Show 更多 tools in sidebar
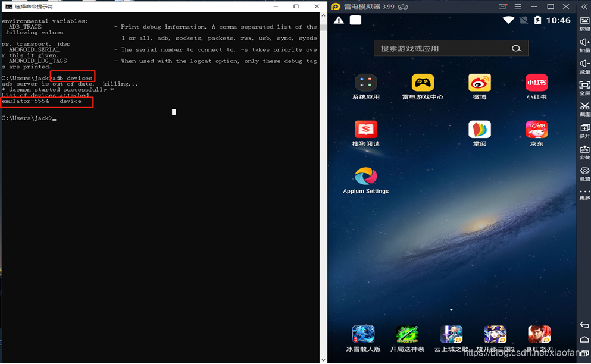This screenshot has width=591, height=364. (584, 194)
